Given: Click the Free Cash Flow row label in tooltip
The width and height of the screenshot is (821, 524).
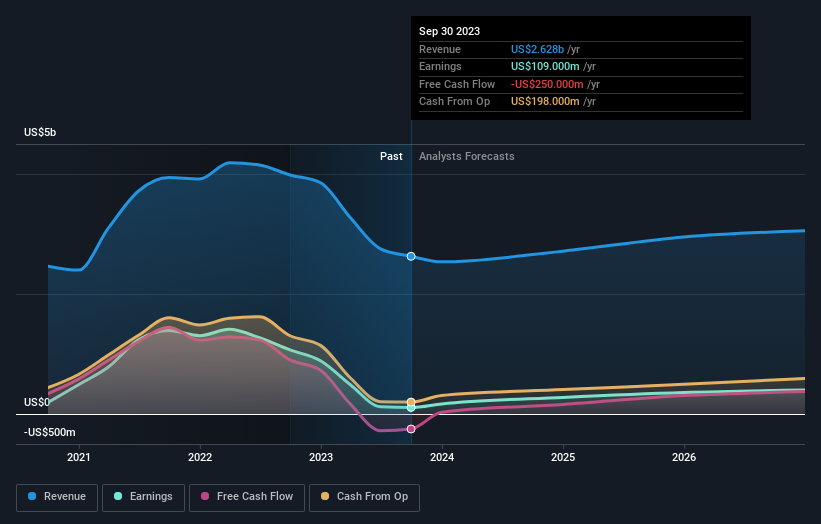Looking at the screenshot, I should coord(457,84).
